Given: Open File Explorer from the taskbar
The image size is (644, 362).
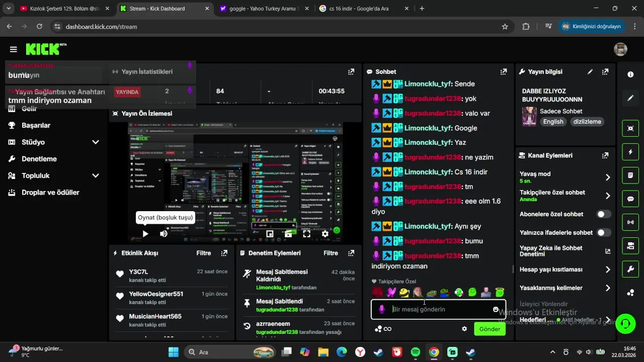Looking at the screenshot, I should pyautogui.click(x=323, y=352).
